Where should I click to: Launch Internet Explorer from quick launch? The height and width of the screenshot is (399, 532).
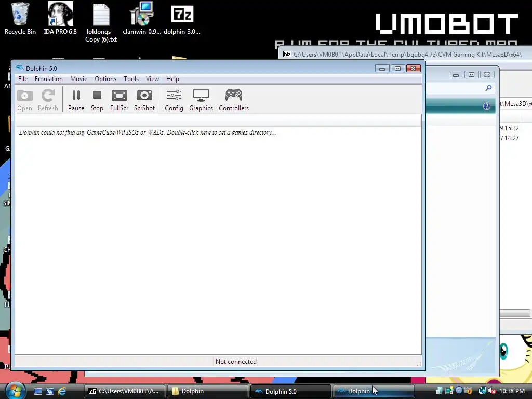[62, 391]
